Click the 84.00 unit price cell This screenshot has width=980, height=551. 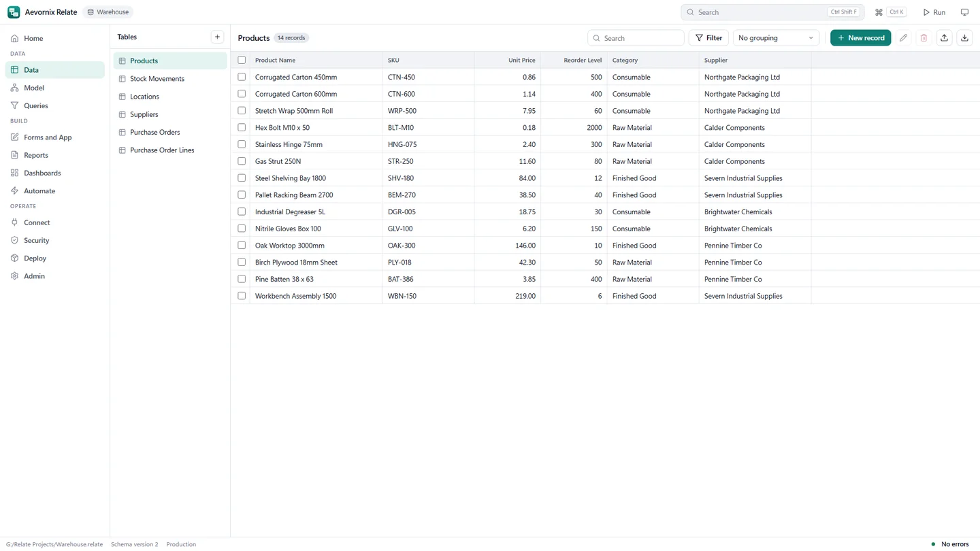pyautogui.click(x=508, y=178)
